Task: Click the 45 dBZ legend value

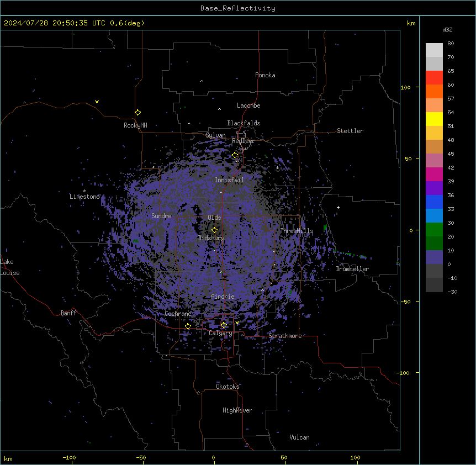Action: tap(451, 154)
